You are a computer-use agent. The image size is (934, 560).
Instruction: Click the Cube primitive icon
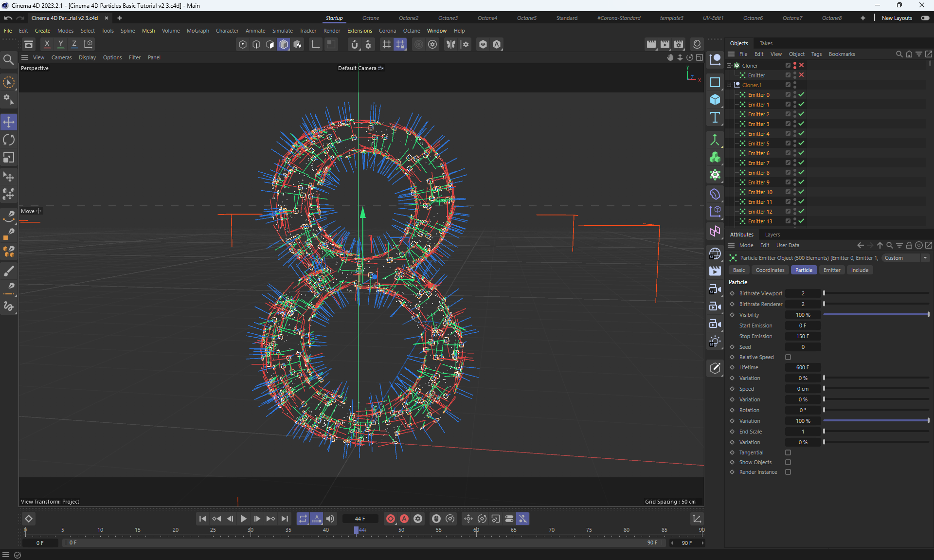click(x=715, y=100)
